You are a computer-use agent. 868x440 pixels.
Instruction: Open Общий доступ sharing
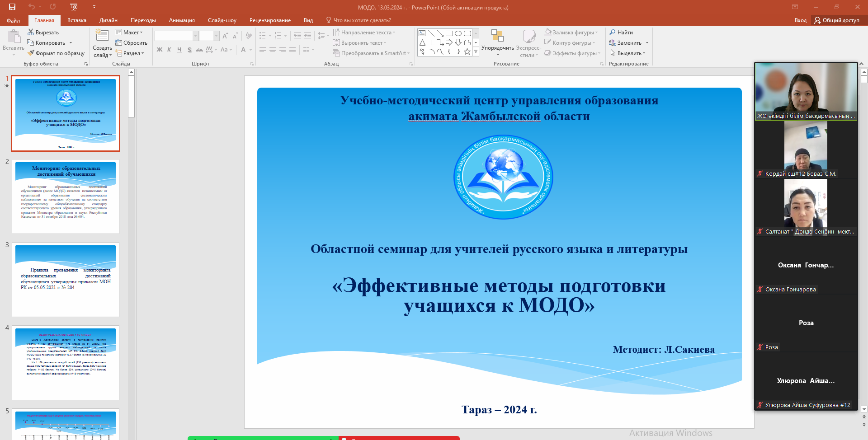pyautogui.click(x=837, y=20)
